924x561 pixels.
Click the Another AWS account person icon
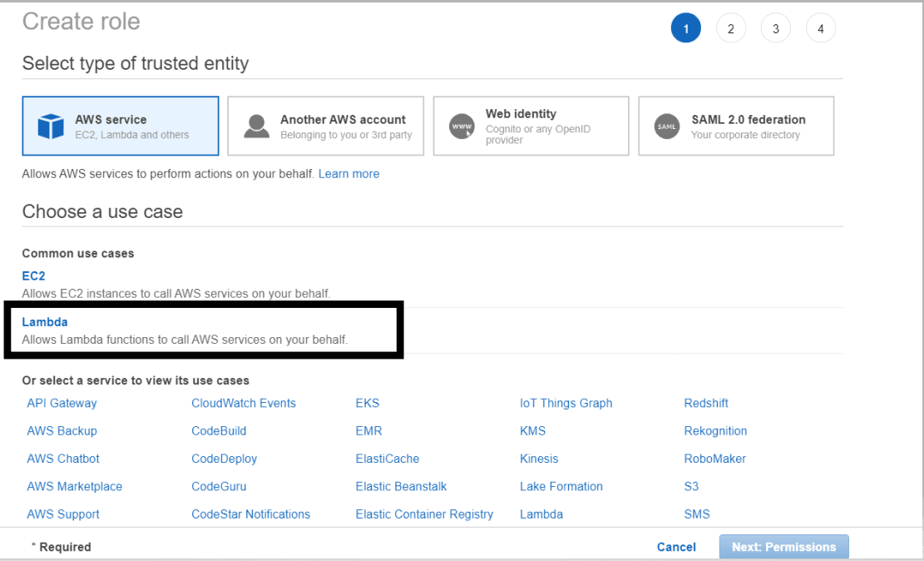pyautogui.click(x=256, y=127)
